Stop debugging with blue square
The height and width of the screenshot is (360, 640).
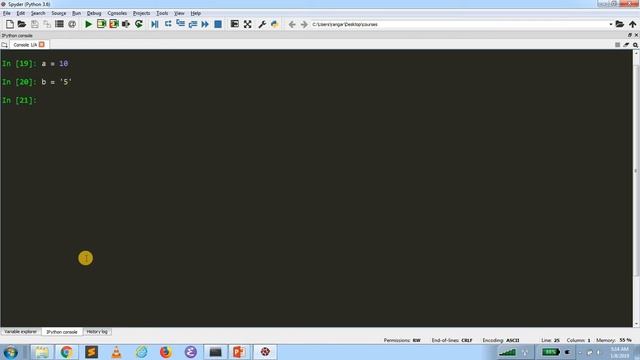(x=218, y=24)
